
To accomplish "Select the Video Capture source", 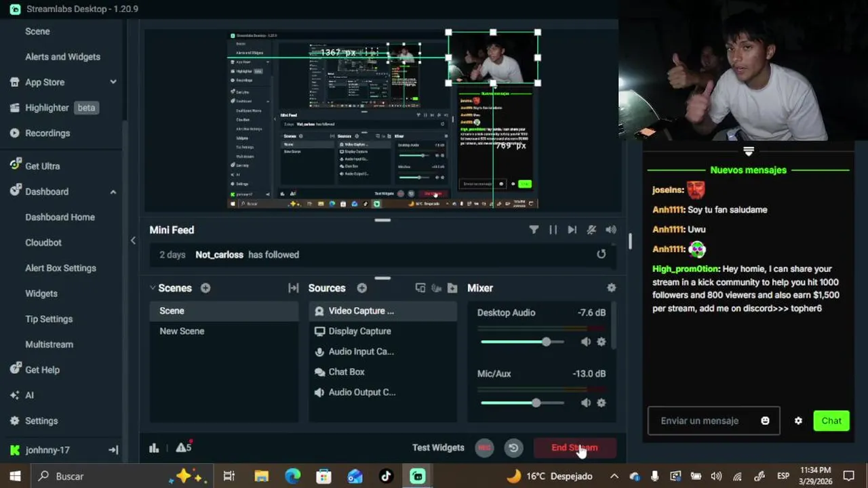I will point(383,310).
